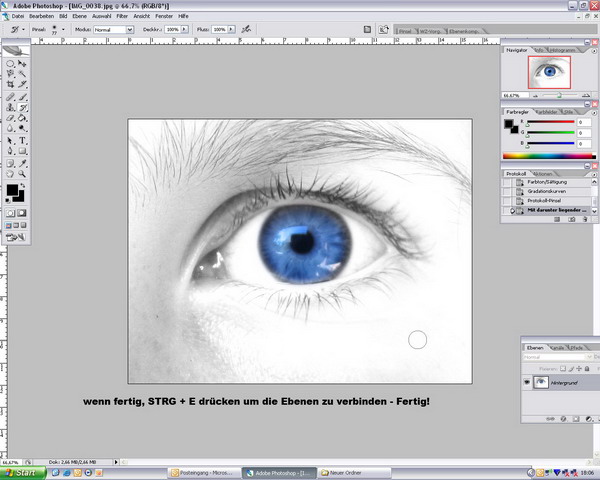600x480 pixels.
Task: Click the foreground color swatch in toolbox
Action: pyautogui.click(x=12, y=190)
